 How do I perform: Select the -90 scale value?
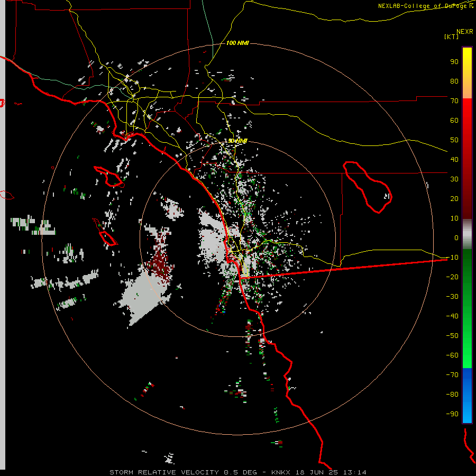452,414
